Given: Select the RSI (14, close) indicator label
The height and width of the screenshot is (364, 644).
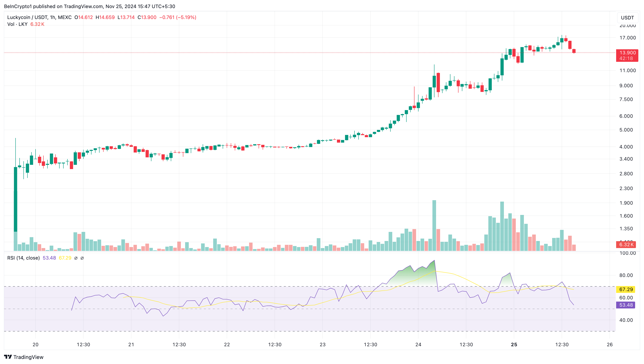Looking at the screenshot, I should point(23,258).
